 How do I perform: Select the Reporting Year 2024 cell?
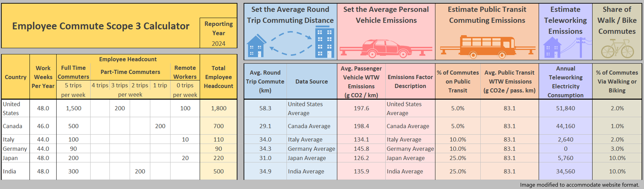(x=219, y=43)
